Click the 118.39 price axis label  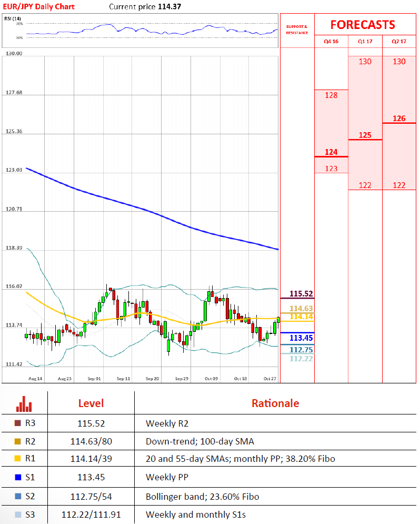point(14,248)
